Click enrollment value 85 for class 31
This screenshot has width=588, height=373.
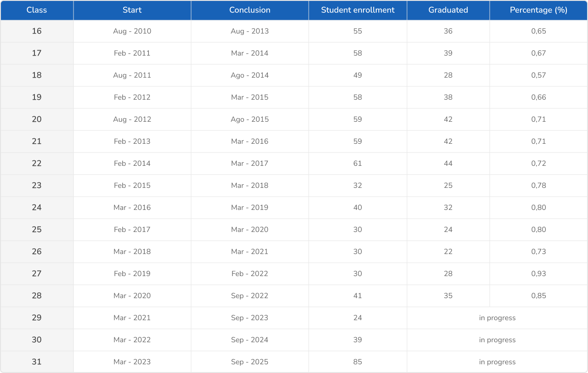tap(358, 362)
